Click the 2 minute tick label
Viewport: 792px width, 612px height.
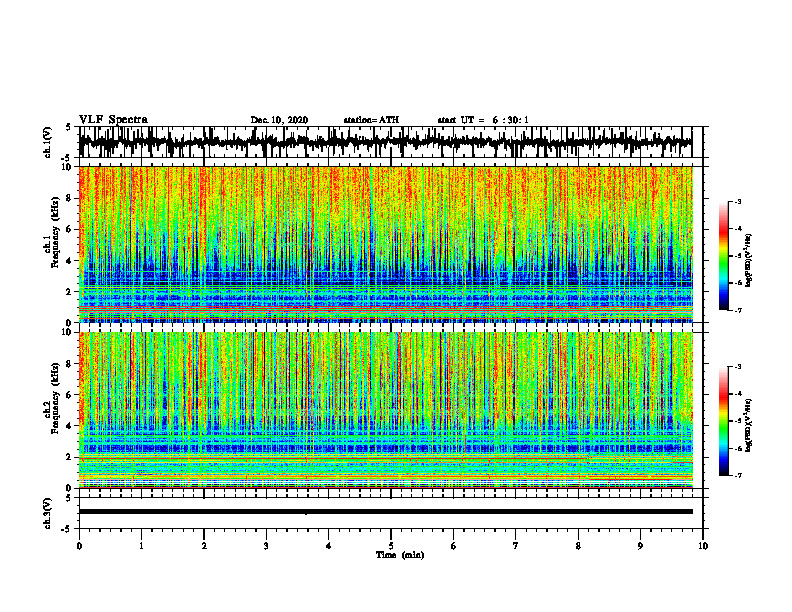click(x=204, y=546)
